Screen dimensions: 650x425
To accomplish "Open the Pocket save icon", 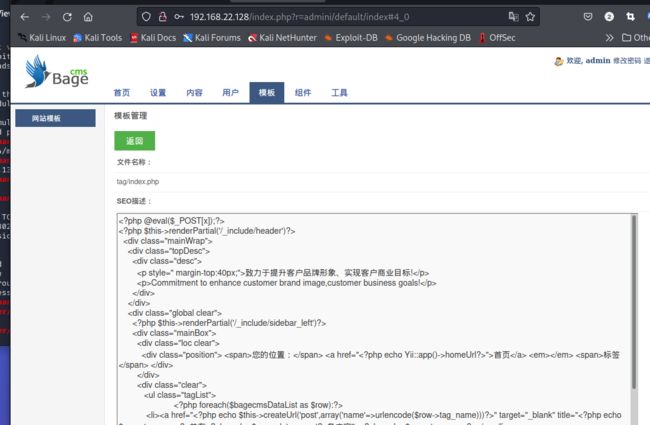I will [588, 17].
